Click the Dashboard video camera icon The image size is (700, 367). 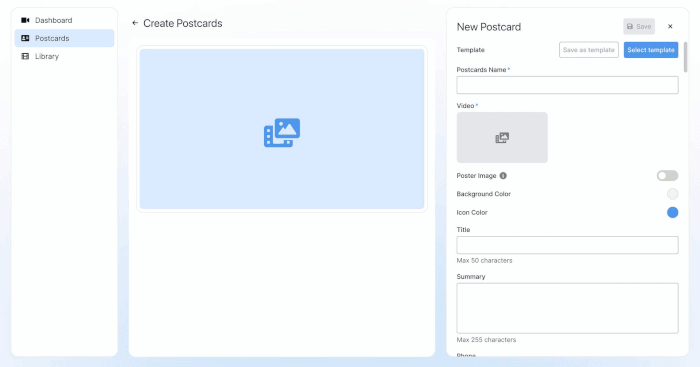pyautogui.click(x=25, y=20)
